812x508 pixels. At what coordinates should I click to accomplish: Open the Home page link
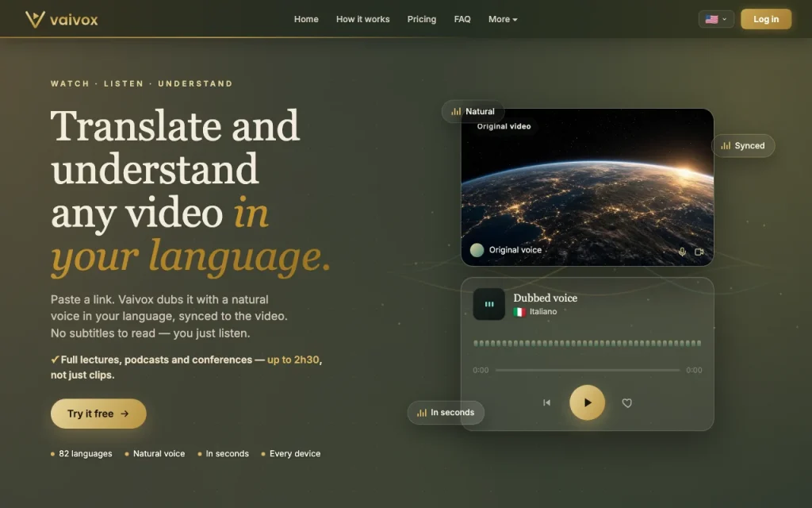tap(306, 19)
